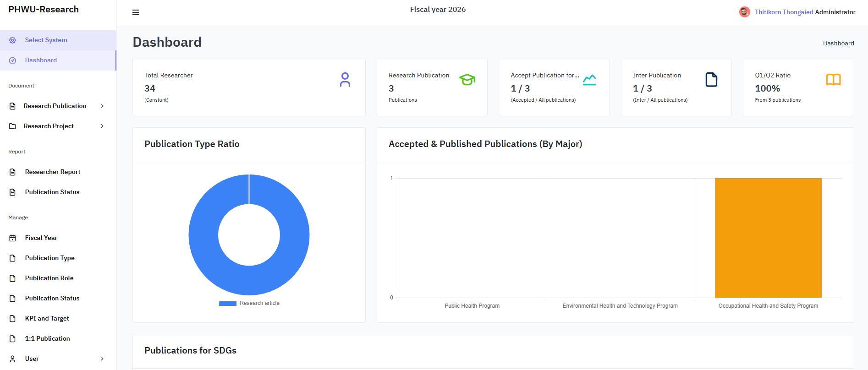868x370 pixels.
Task: Click the Accept Publication chart icon
Action: [x=589, y=80]
